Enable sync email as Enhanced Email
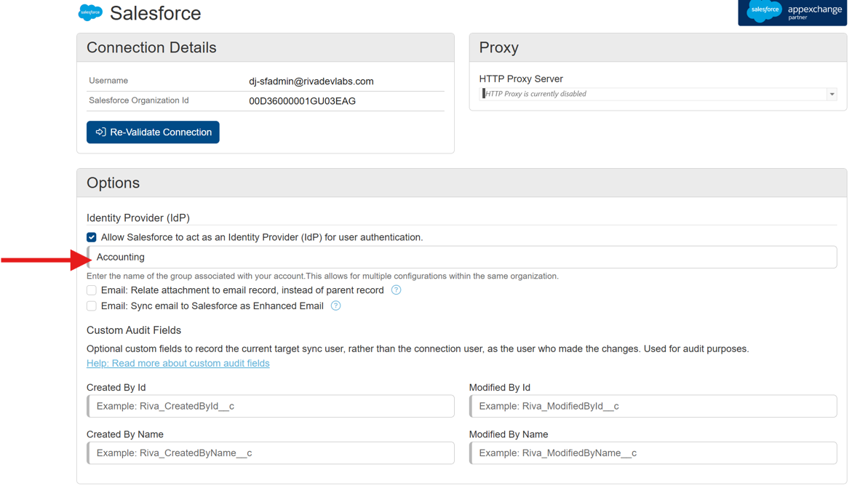This screenshot has width=868, height=494. [x=92, y=306]
